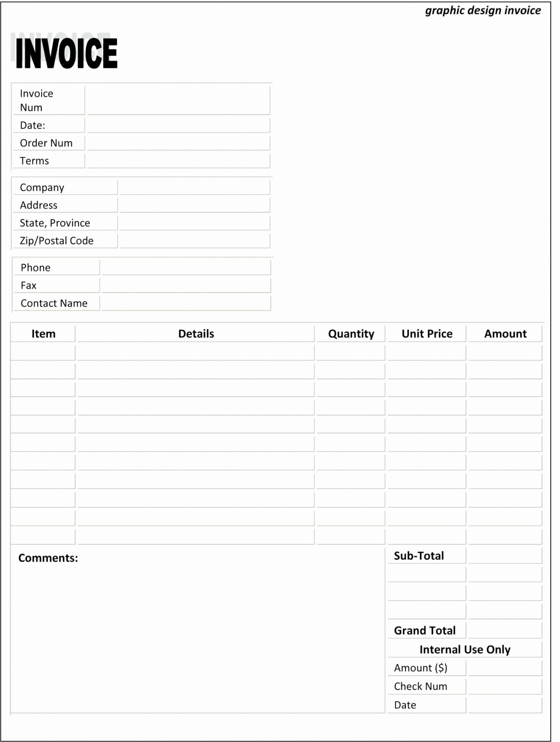
Task: Click the Contact Name input field
Action: pyautogui.click(x=185, y=304)
